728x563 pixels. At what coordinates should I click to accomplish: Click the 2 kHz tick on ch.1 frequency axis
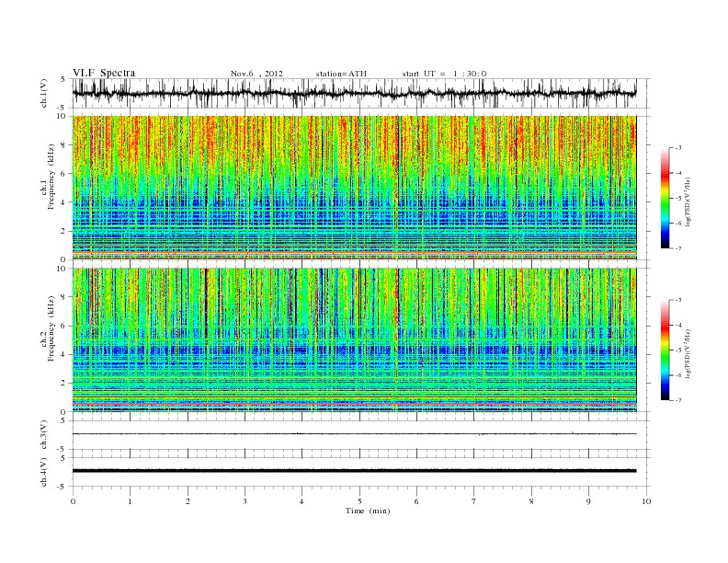pos(63,231)
